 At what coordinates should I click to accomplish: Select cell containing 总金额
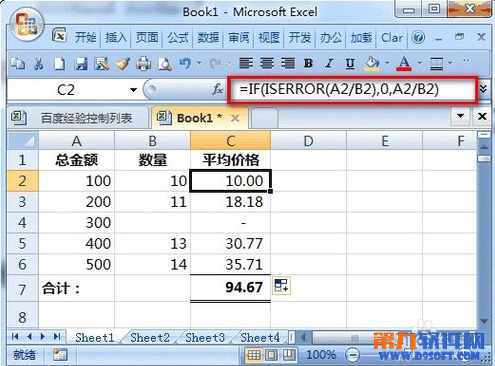coord(76,160)
